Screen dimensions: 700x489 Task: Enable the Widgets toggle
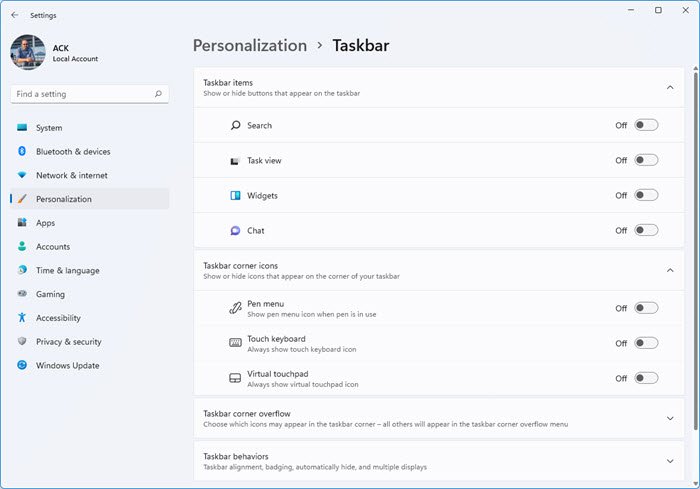click(x=646, y=195)
